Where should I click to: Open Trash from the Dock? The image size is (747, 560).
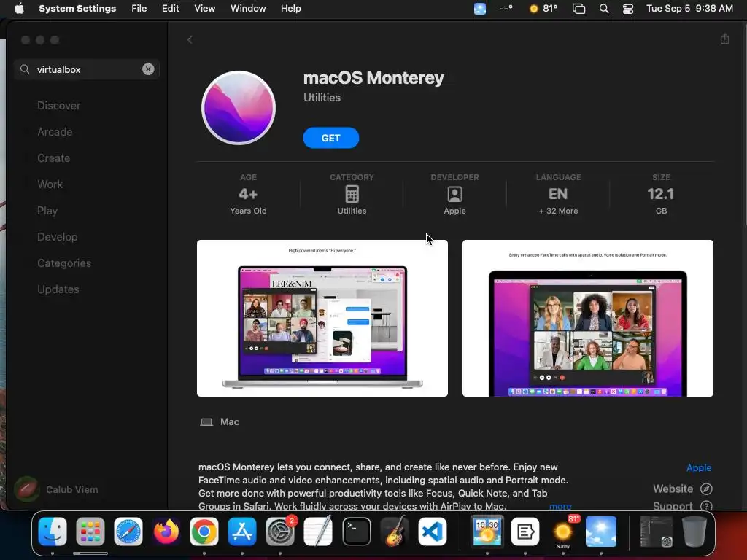(x=694, y=532)
